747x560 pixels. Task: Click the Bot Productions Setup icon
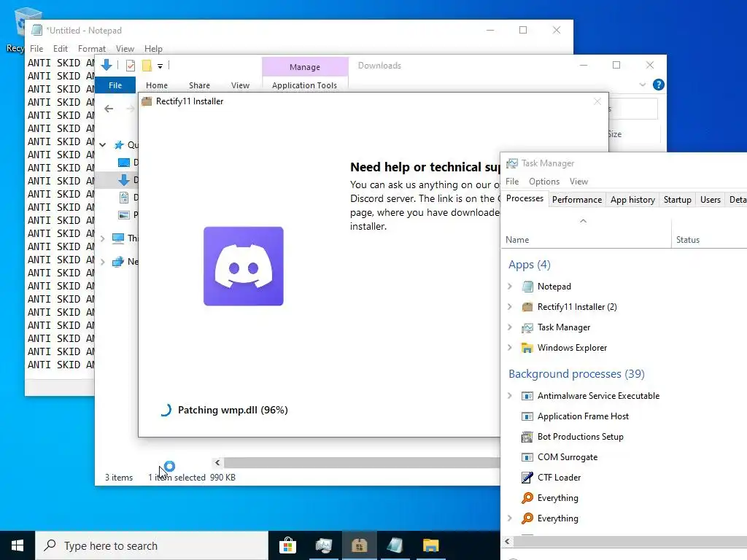point(527,437)
